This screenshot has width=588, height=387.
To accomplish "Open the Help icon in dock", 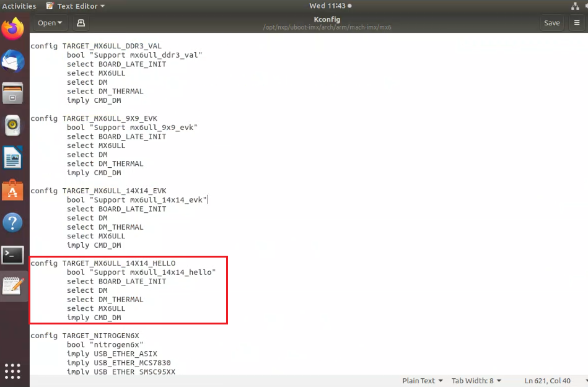I will pyautogui.click(x=12, y=222).
